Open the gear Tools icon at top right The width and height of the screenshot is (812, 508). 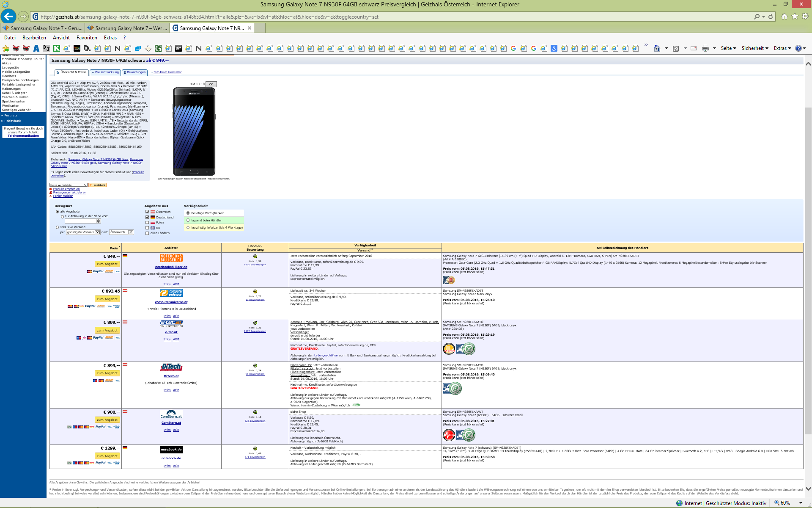point(805,16)
